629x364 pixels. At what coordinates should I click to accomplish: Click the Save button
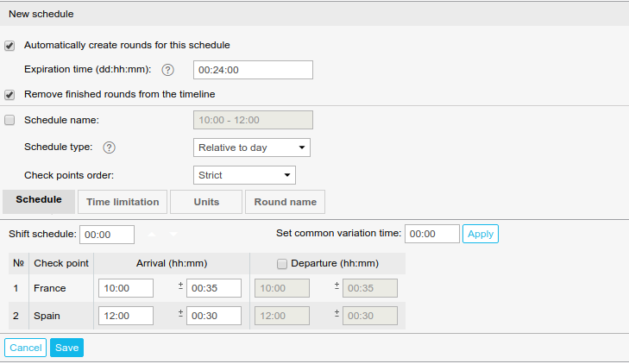[66, 348]
